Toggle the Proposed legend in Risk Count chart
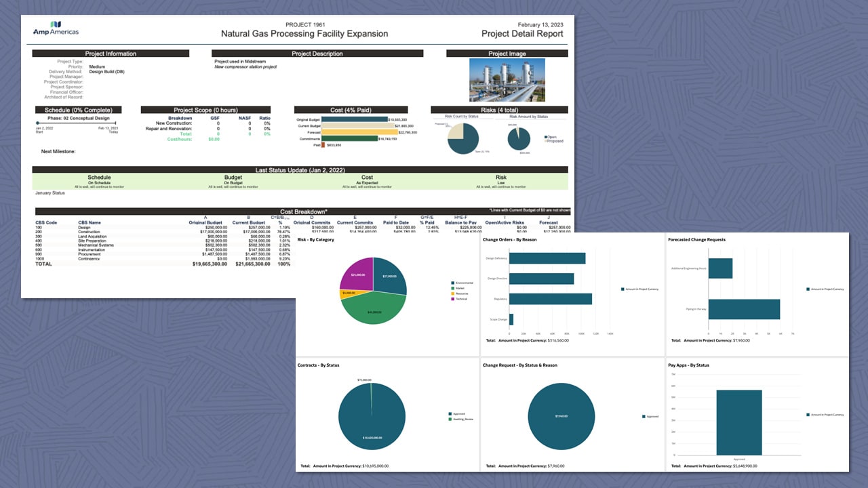This screenshot has width=868, height=488. 555,141
